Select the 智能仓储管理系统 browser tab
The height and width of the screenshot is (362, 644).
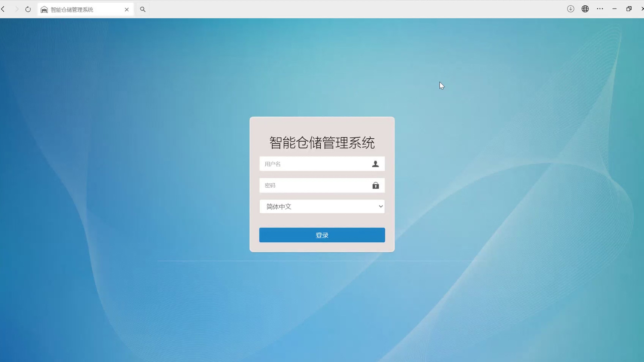(x=80, y=10)
